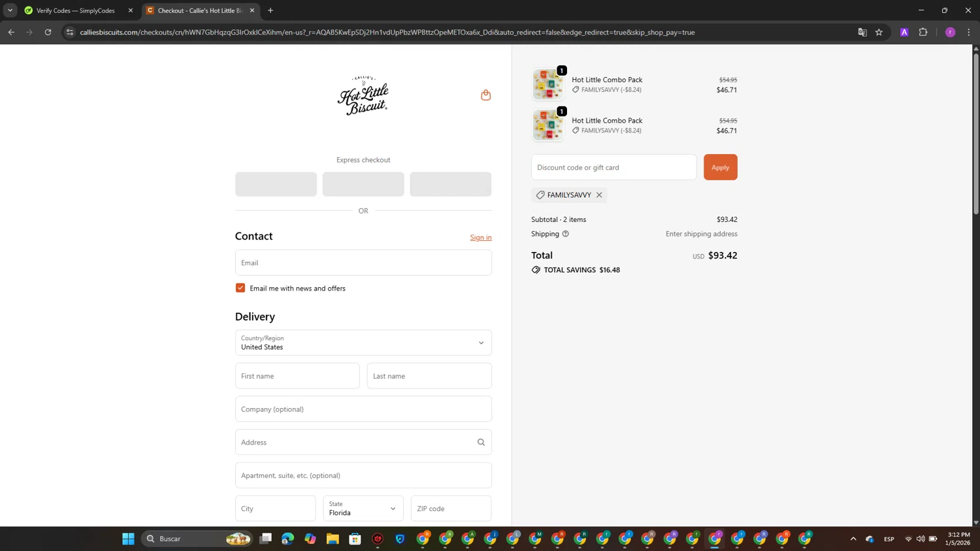The image size is (980, 551).
Task: Open Windows Start menu
Action: 128,539
